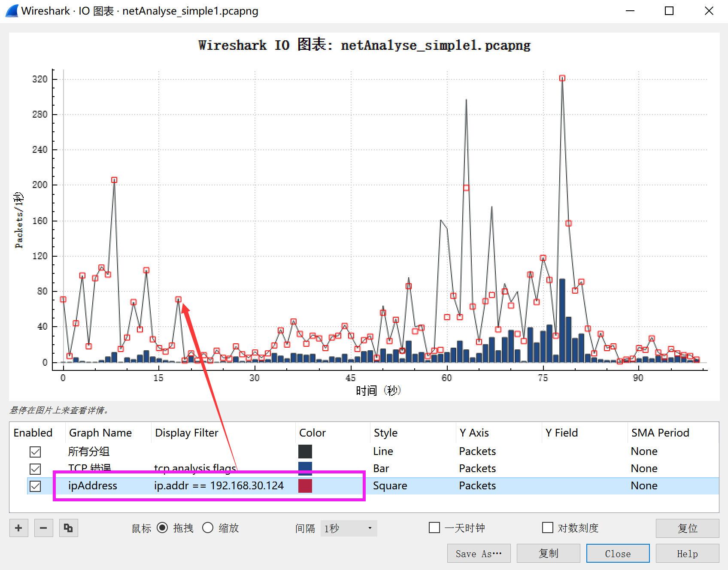Minimize the IO graph window
Image resolution: width=728 pixels, height=570 pixels.
(x=630, y=11)
